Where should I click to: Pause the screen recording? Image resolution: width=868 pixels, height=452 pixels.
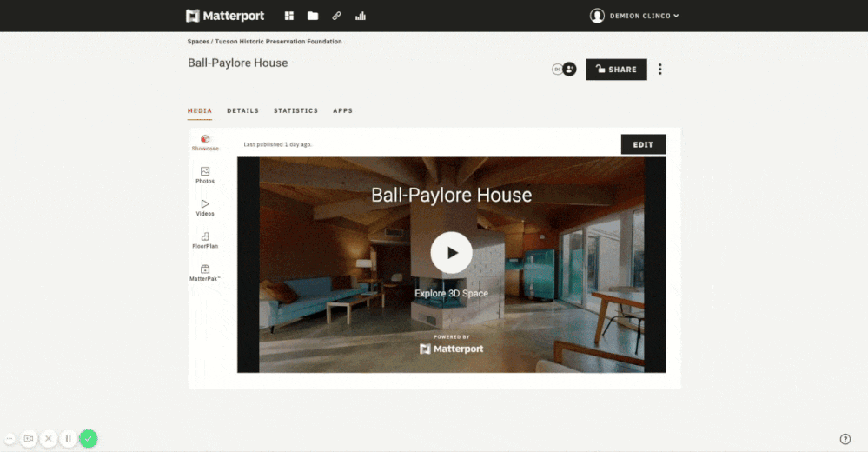68,439
